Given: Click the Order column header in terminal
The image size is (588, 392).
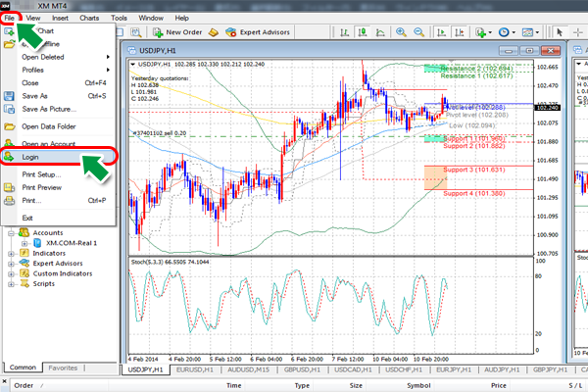Looking at the screenshot, I should (x=24, y=385).
